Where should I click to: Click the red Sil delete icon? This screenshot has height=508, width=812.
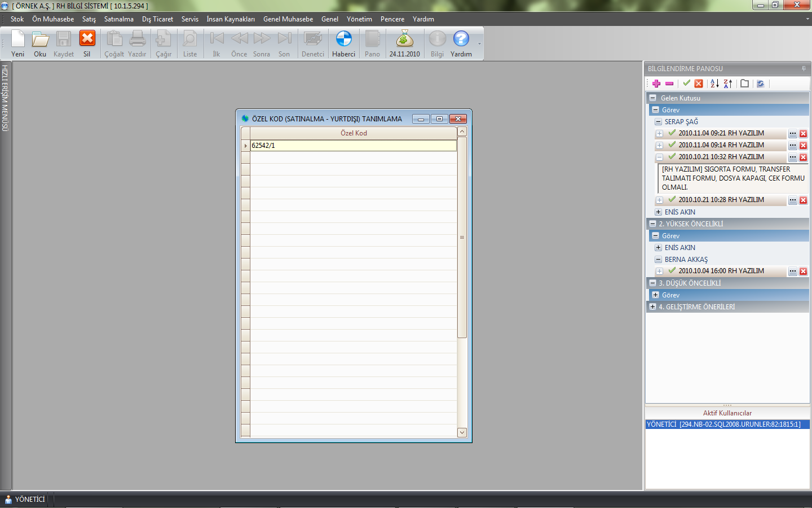click(x=87, y=40)
